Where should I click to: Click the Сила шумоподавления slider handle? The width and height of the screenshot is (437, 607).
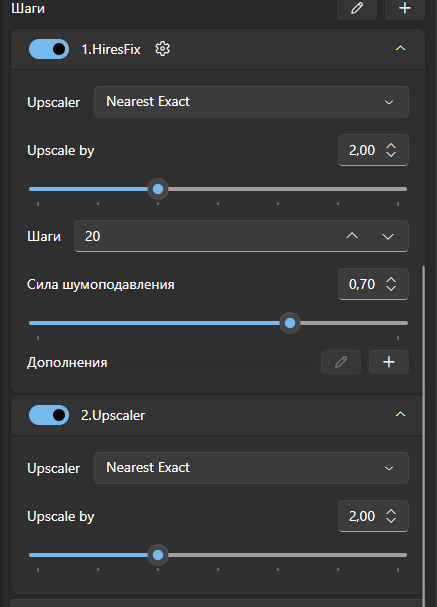290,323
